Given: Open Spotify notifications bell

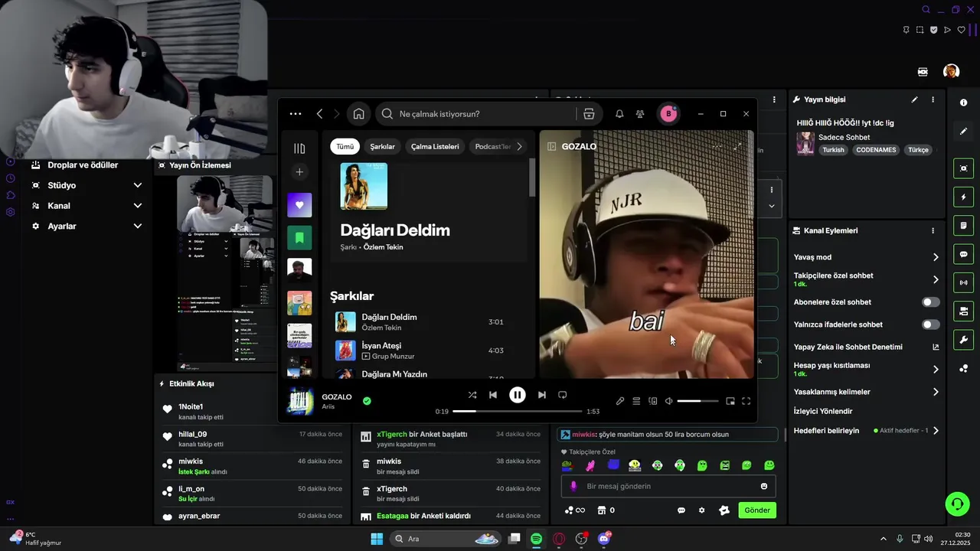Looking at the screenshot, I should click(x=619, y=114).
